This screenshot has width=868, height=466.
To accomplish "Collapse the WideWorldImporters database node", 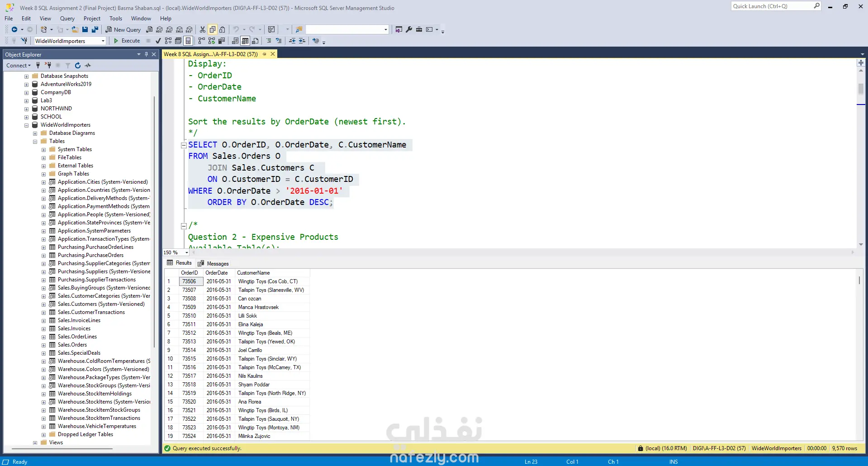I will point(26,125).
